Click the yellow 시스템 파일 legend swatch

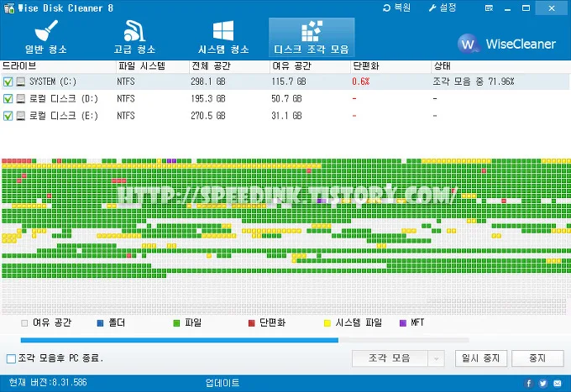tap(327, 323)
